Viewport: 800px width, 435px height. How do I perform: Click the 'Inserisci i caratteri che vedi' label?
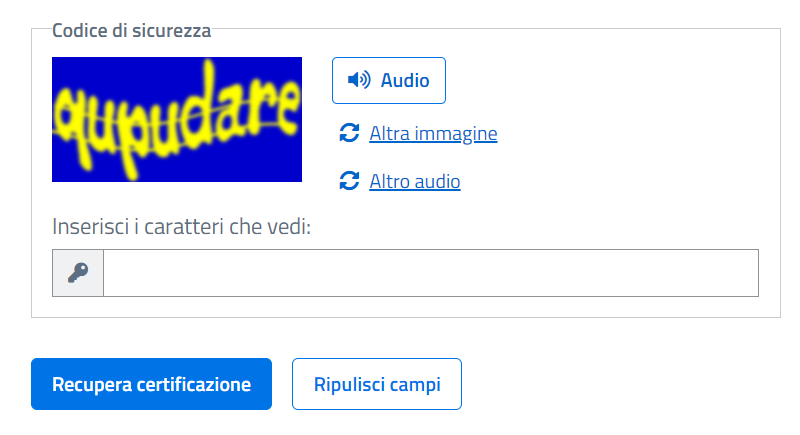182,227
